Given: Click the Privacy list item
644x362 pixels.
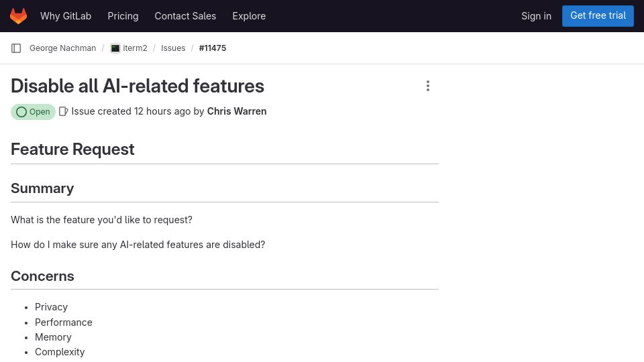Looking at the screenshot, I should coord(51,307).
